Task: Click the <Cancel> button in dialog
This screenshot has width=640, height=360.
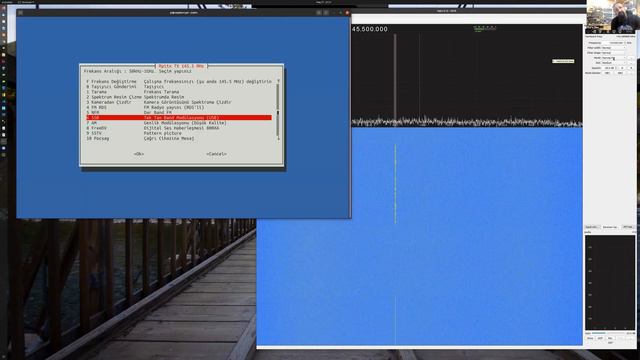Action: pos(216,154)
